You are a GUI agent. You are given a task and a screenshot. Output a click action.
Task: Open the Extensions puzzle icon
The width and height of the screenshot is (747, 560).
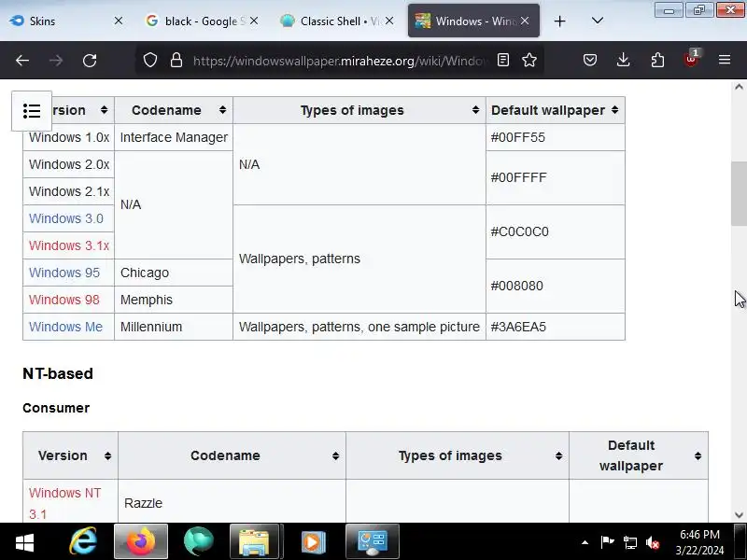click(657, 60)
